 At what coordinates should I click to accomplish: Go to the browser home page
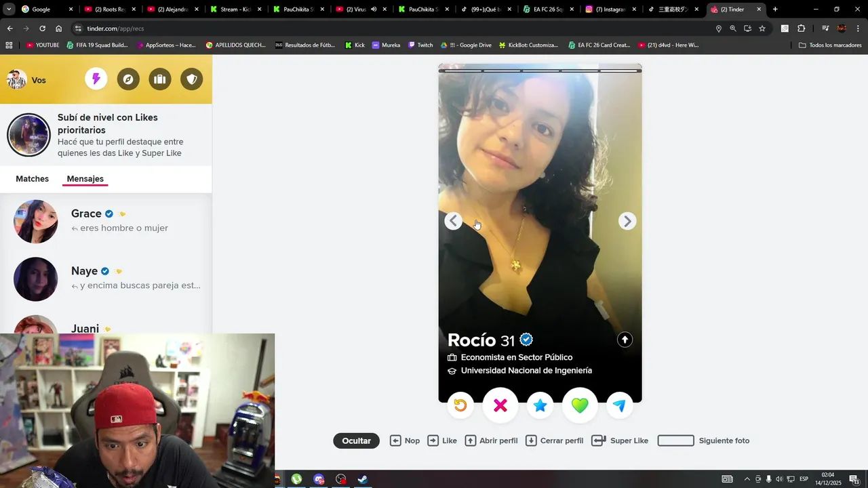58,28
